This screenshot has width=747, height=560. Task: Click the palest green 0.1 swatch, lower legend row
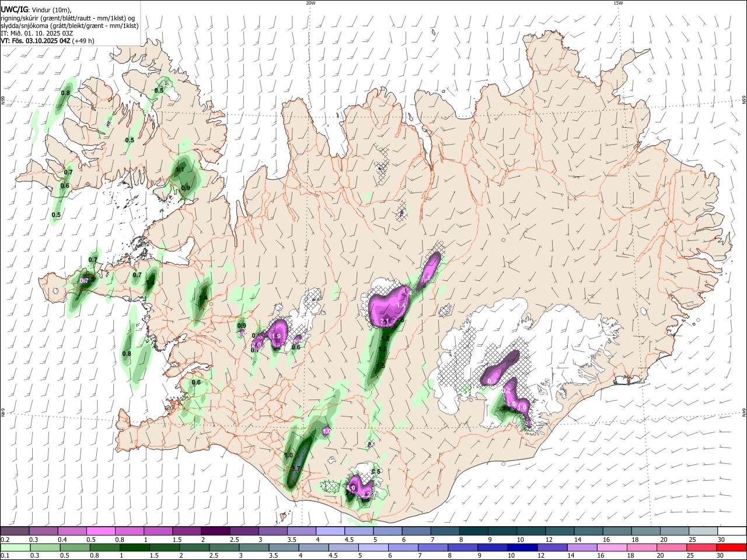15,547
